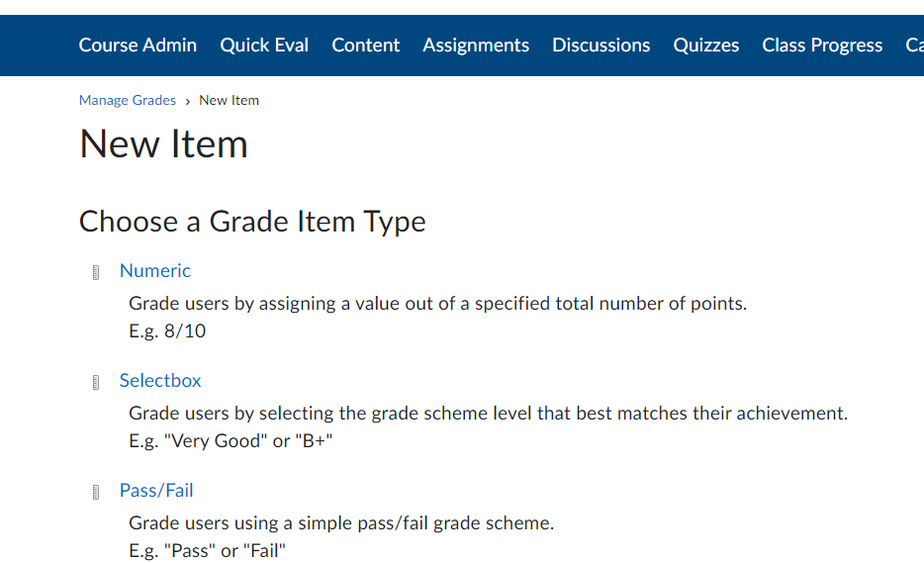
Task: Click the ruler icon beside Numeric
Action: pyautogui.click(x=96, y=272)
